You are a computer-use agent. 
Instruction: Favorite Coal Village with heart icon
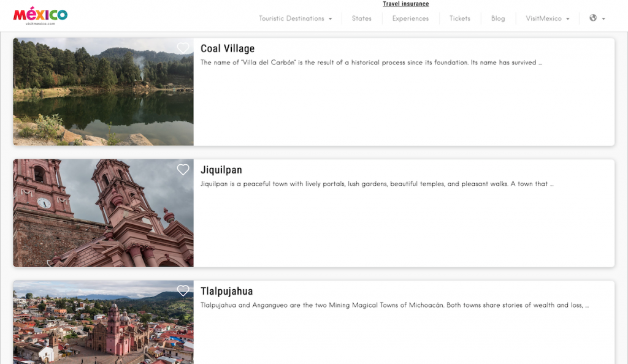click(183, 48)
